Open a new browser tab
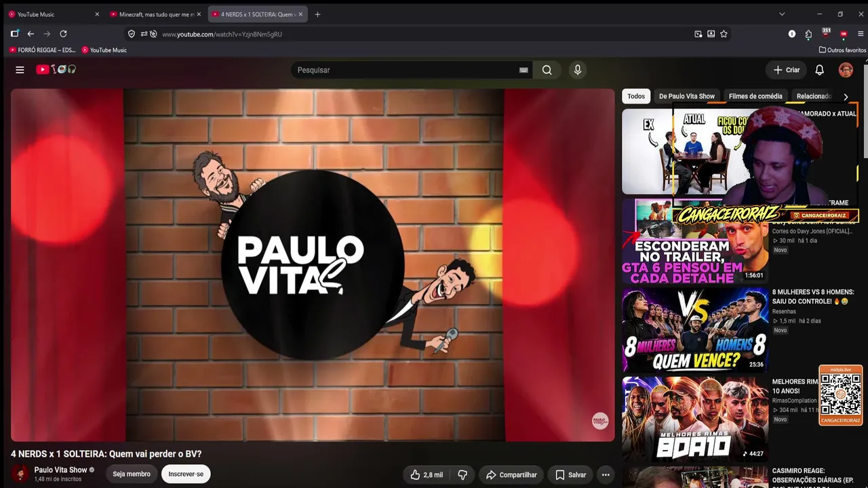Image resolution: width=868 pixels, height=488 pixels. pos(317,14)
